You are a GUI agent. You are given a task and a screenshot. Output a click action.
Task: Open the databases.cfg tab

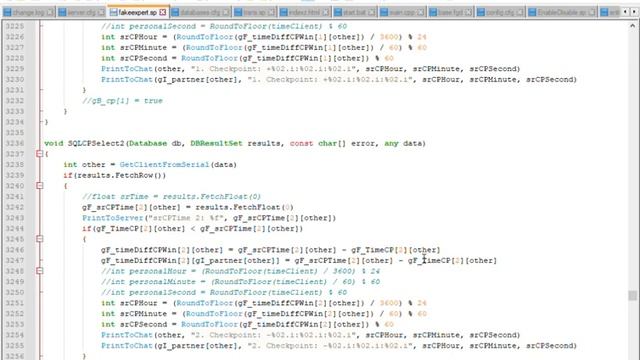pos(200,12)
